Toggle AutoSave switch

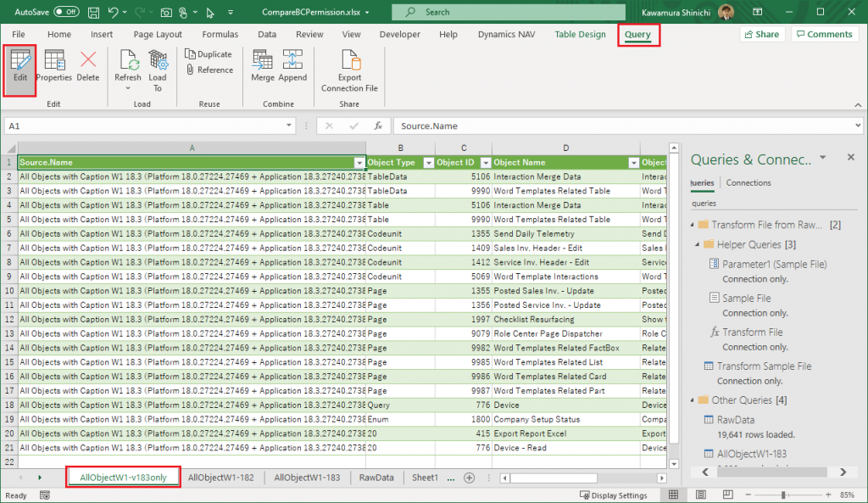tap(66, 12)
